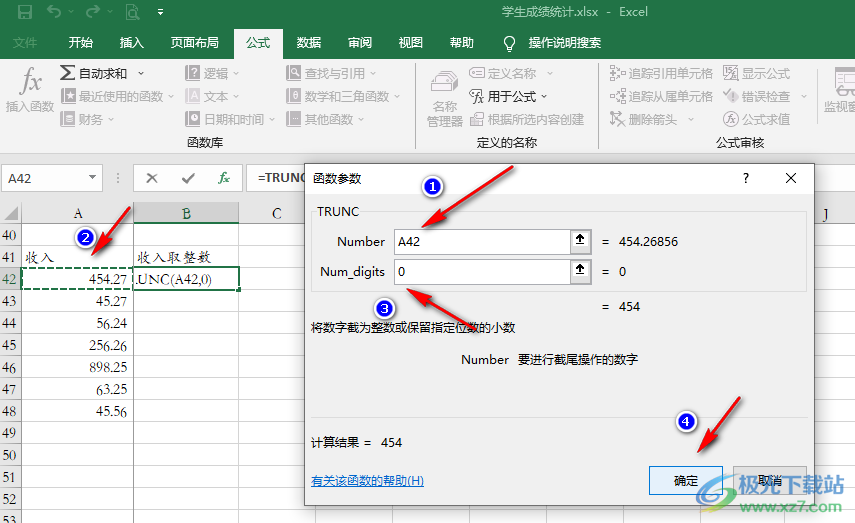Viewport: 855px width, 523px height.
Task: Click the collapse-dialog button beside Num_digits
Action: [x=580, y=271]
